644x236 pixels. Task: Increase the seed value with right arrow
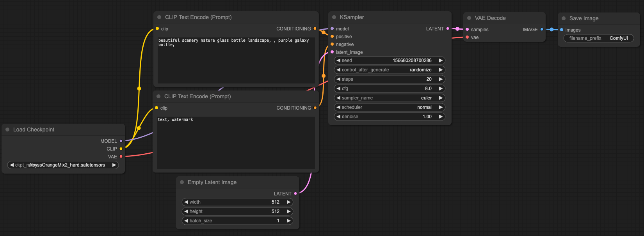pyautogui.click(x=441, y=60)
